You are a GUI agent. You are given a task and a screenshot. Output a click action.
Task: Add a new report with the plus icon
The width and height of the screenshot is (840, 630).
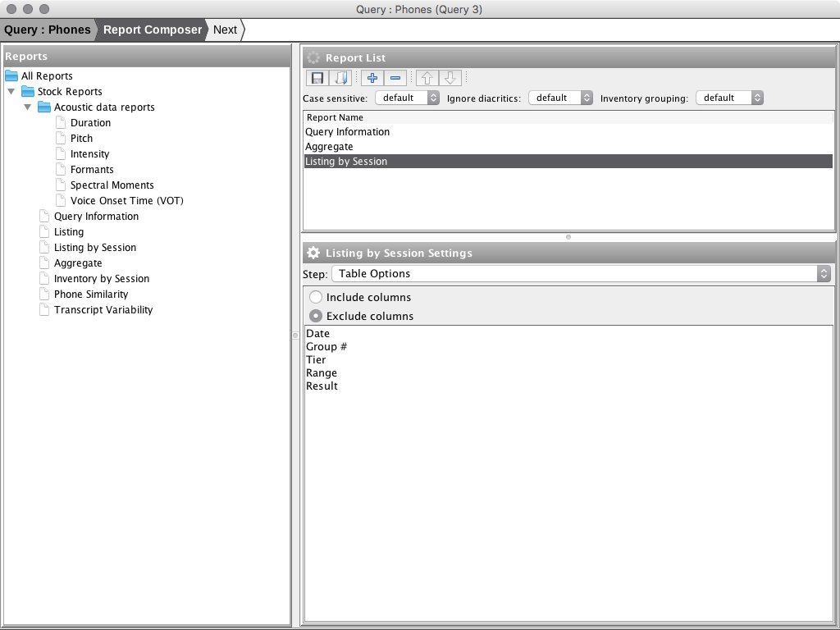coord(372,77)
